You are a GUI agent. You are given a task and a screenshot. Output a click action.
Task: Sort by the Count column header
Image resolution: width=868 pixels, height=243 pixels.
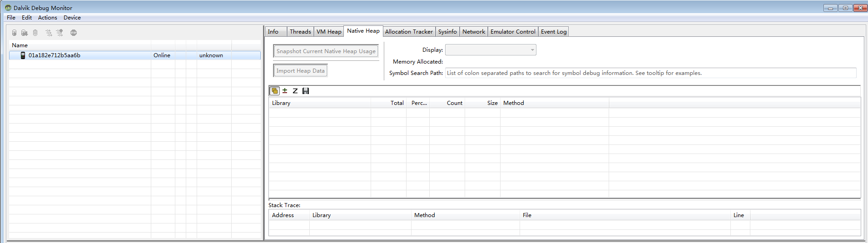447,103
